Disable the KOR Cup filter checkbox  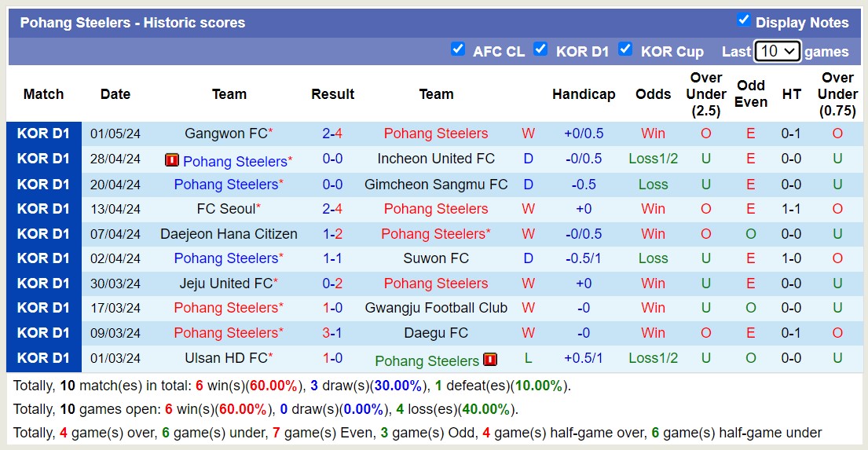(x=625, y=49)
